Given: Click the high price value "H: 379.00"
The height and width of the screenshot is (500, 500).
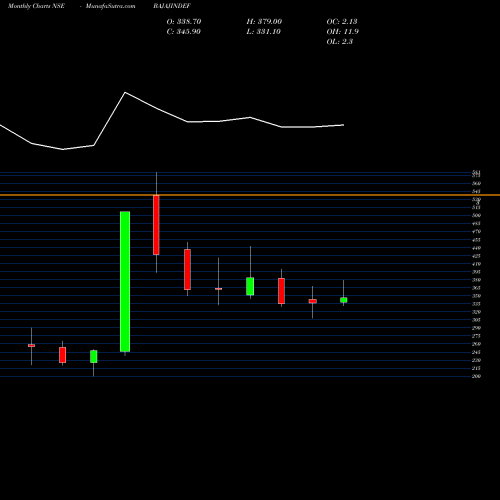Looking at the screenshot, I should tap(264, 22).
